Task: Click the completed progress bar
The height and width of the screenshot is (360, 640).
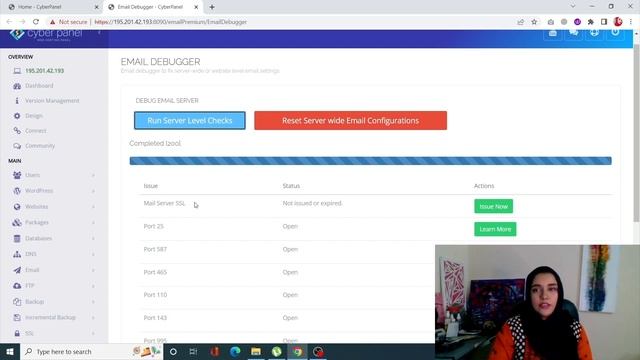Action: click(371, 161)
